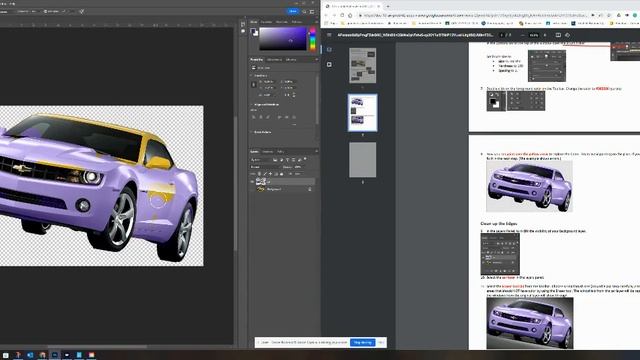Click the lock all icon in Layers
The width and height of the screenshot is (640, 360).
(x=282, y=174)
